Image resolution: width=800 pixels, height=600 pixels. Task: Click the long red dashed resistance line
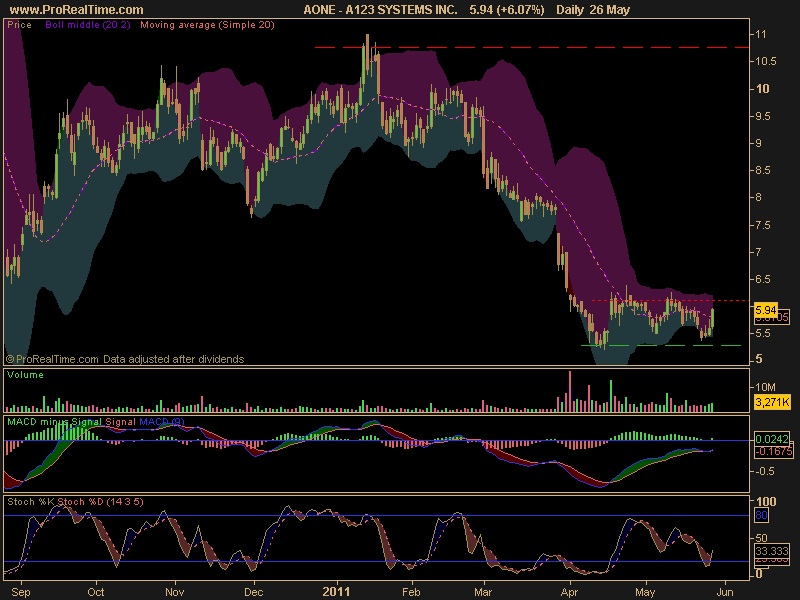(x=532, y=47)
